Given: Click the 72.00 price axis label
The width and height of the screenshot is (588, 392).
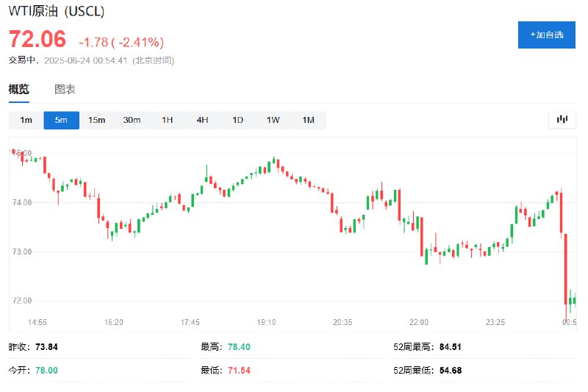Looking at the screenshot, I should click(22, 301).
